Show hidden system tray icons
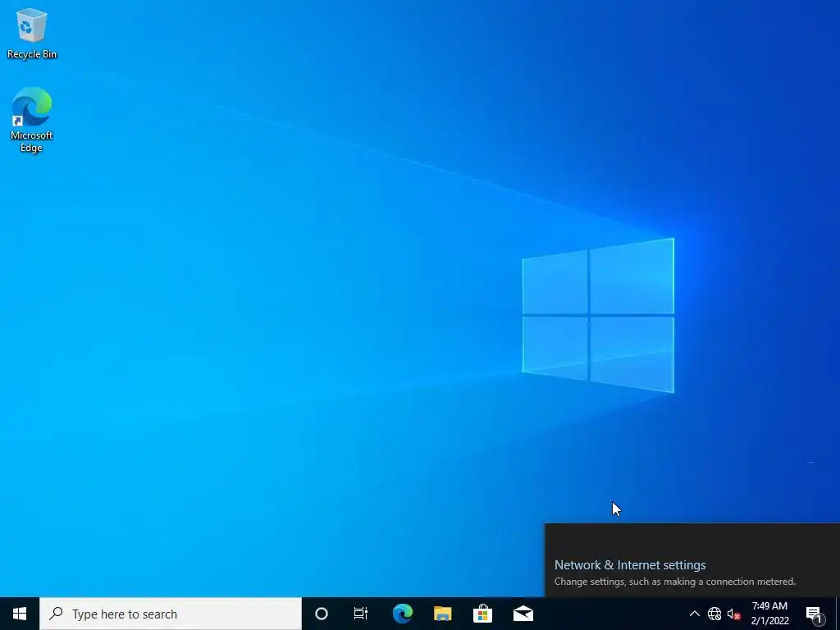Screen dimensions: 840x630 694,614
